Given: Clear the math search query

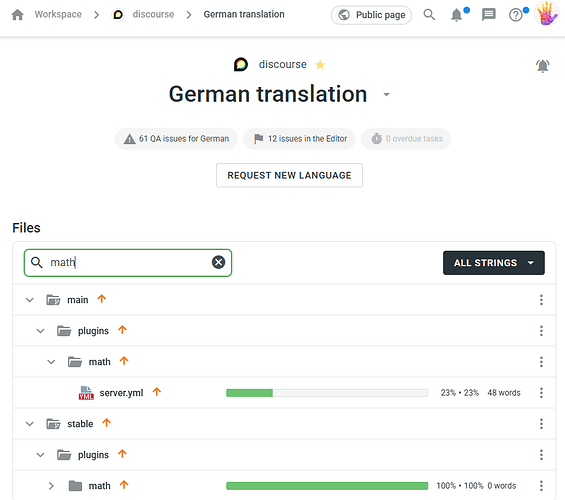Looking at the screenshot, I should 218,262.
